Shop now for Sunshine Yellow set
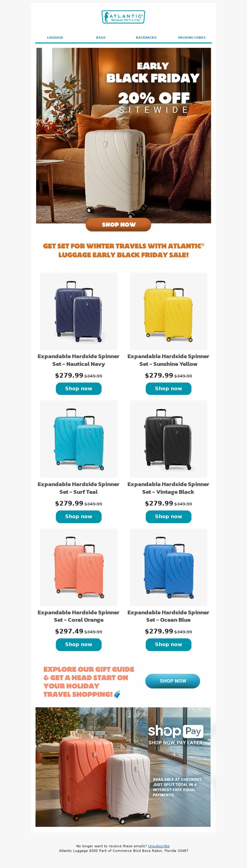This screenshot has width=247, height=868. 169,388
